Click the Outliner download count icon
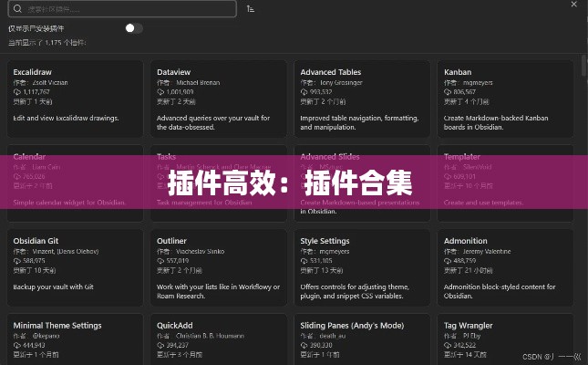This screenshot has height=365, width=588. click(160, 261)
